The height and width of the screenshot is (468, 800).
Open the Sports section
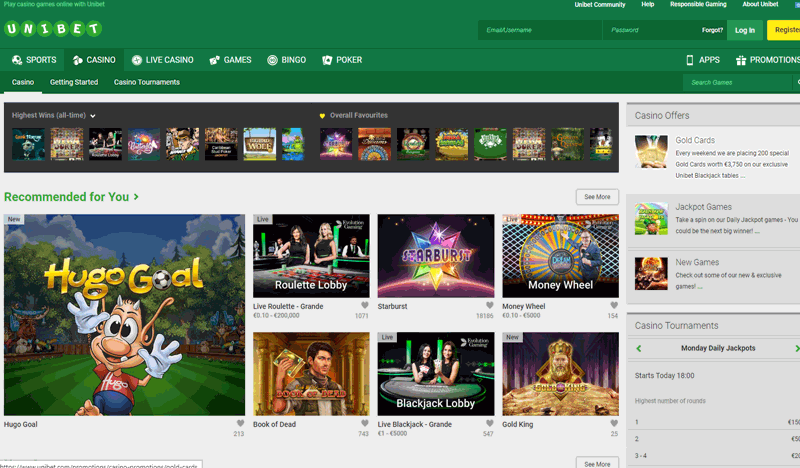34,60
